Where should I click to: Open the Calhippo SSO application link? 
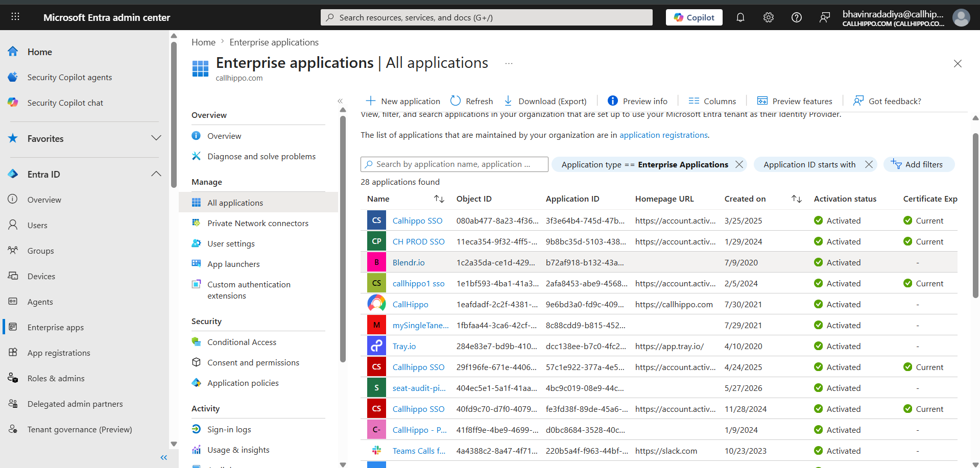click(417, 220)
